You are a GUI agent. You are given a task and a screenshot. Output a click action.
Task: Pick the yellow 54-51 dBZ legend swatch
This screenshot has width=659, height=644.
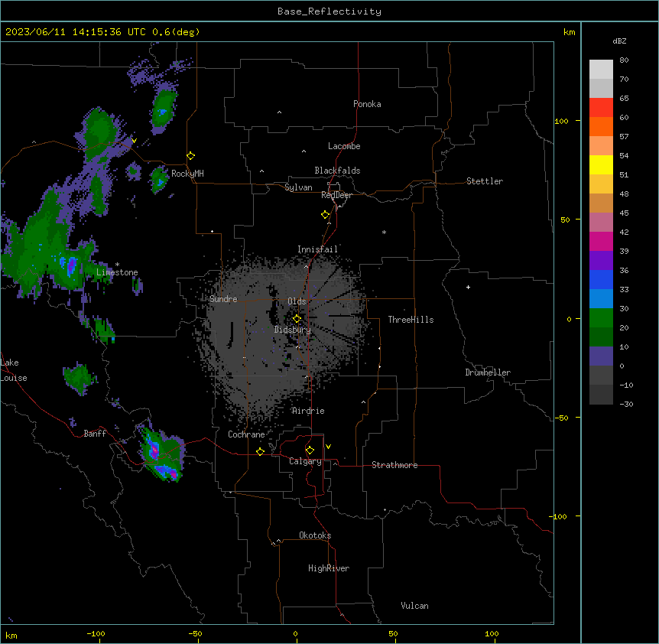(x=601, y=164)
